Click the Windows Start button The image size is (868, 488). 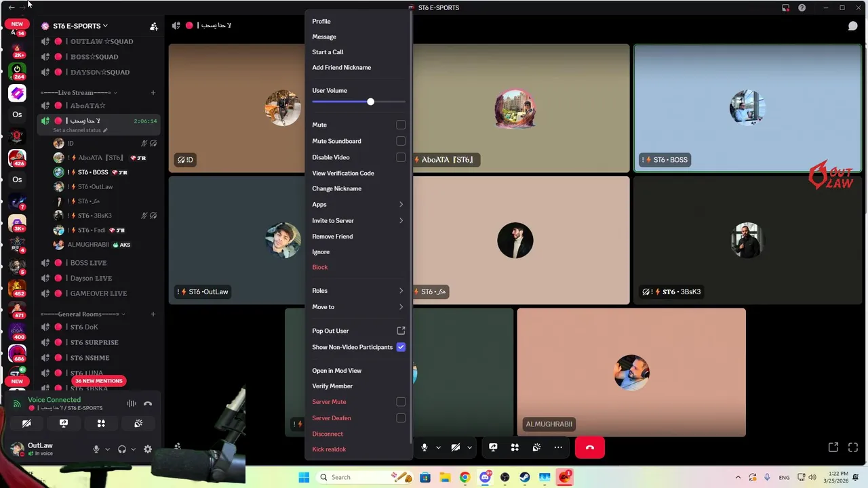(x=304, y=477)
